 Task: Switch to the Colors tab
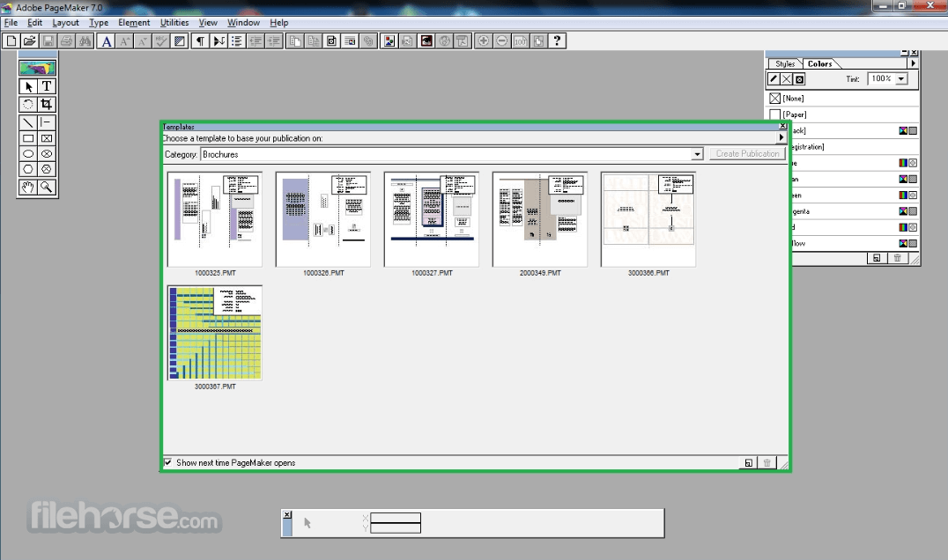click(820, 64)
